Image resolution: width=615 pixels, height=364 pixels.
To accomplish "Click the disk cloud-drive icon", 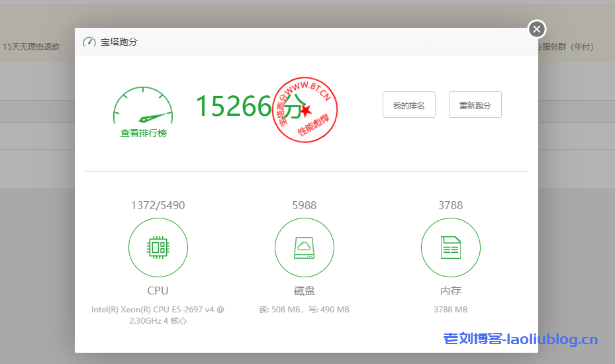I will pos(305,248).
